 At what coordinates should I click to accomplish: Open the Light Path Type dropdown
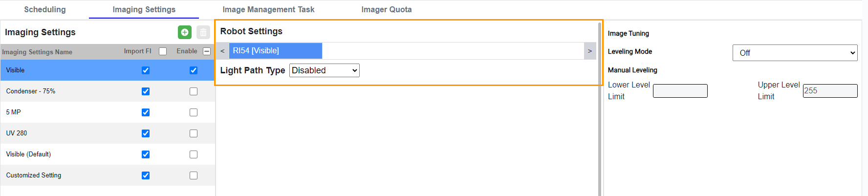325,70
